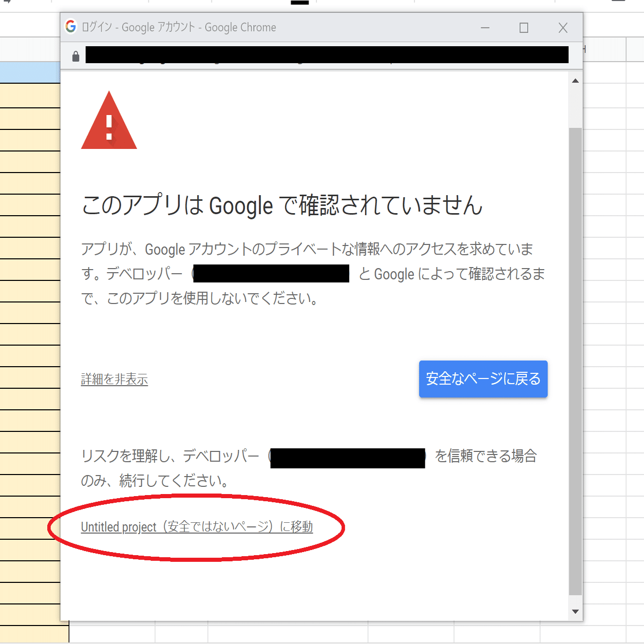Viewport: 644px width, 644px height.
Task: Click the Google favicon in the popup title bar
Action: [70, 27]
